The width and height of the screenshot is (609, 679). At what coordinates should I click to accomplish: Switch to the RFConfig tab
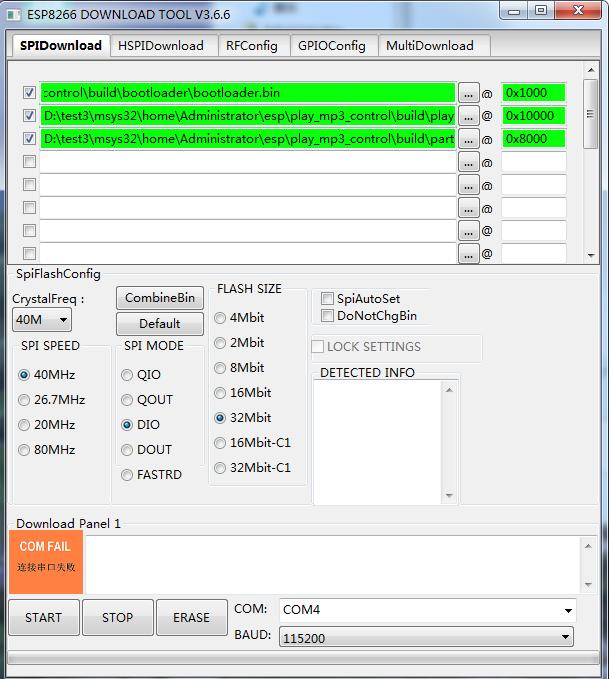253,45
